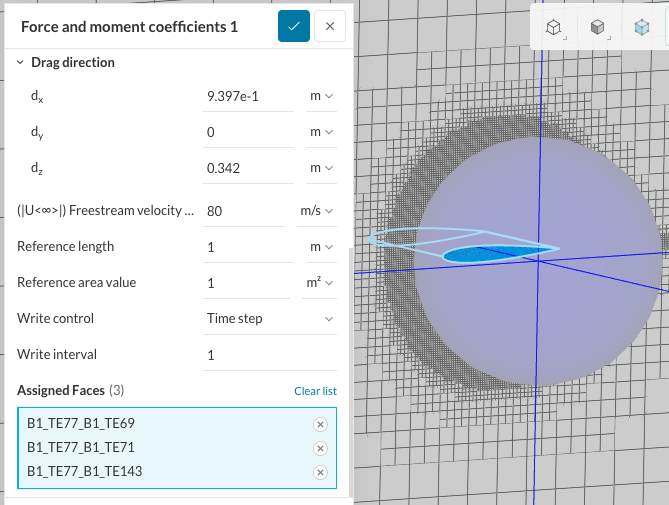Image resolution: width=669 pixels, height=505 pixels.
Task: Open the Write control dropdown
Action: point(269,319)
